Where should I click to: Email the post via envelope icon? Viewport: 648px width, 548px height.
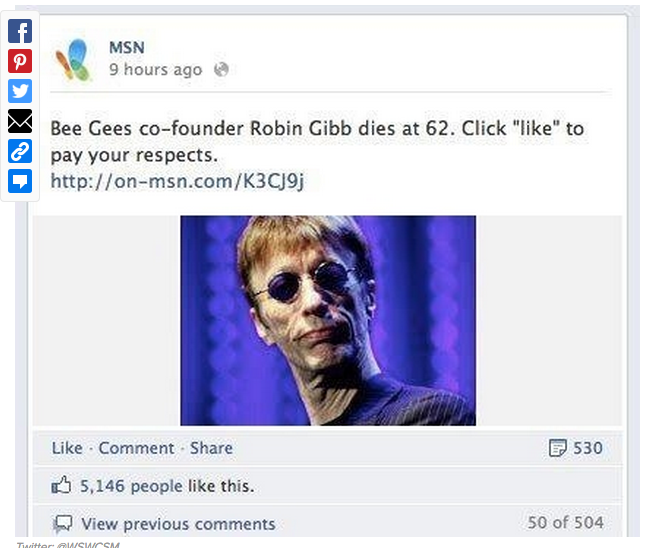(20, 121)
